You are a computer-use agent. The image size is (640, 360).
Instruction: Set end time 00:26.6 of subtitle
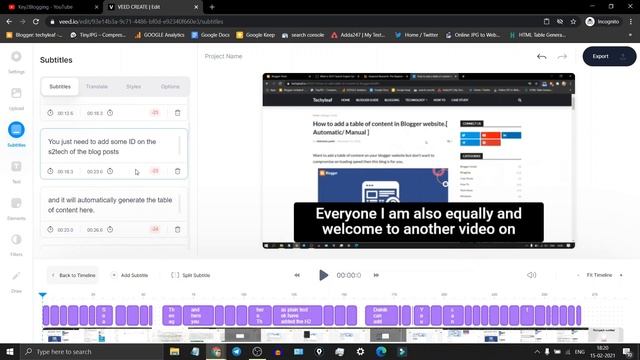click(x=95, y=230)
